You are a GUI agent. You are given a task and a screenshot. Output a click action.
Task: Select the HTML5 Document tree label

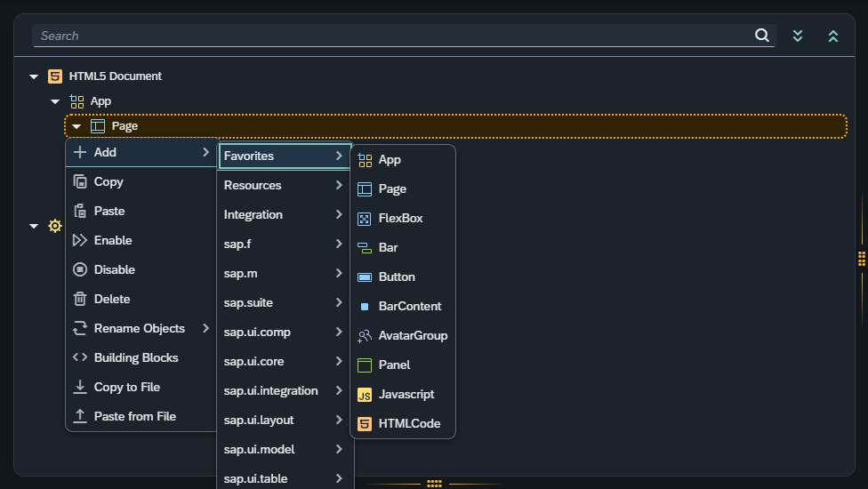115,76
